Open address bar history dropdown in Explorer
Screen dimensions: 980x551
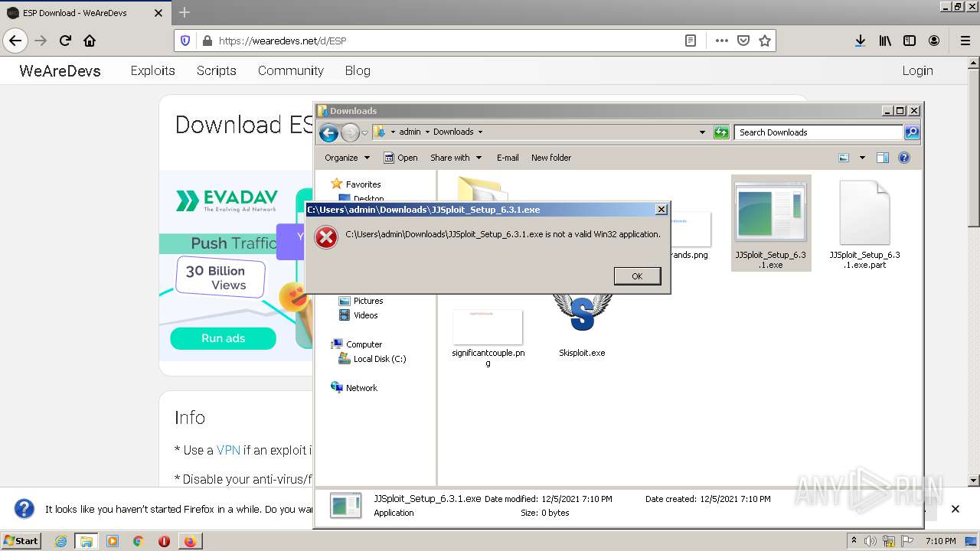(x=702, y=132)
